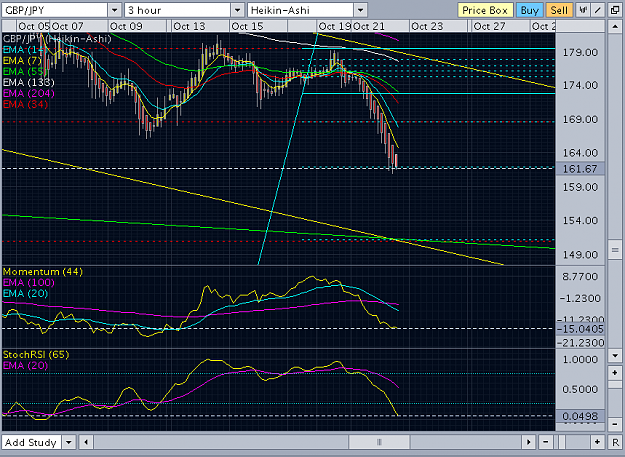
Task: Open the GBP/JPY symbol dropdown arrow
Action: [115, 10]
